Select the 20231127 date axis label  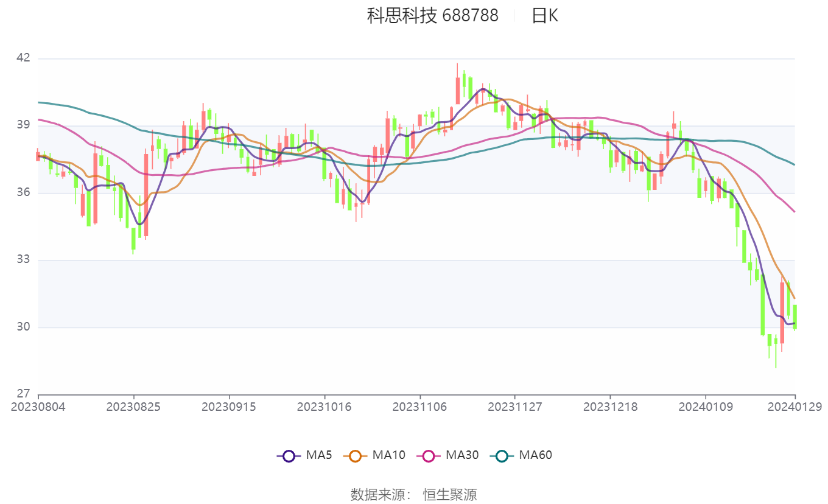514,407
